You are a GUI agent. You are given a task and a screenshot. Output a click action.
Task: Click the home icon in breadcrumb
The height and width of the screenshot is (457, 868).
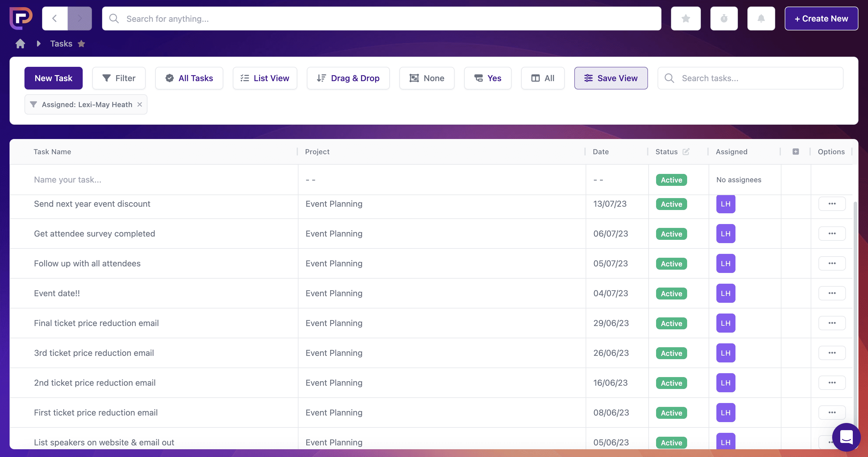coord(20,44)
